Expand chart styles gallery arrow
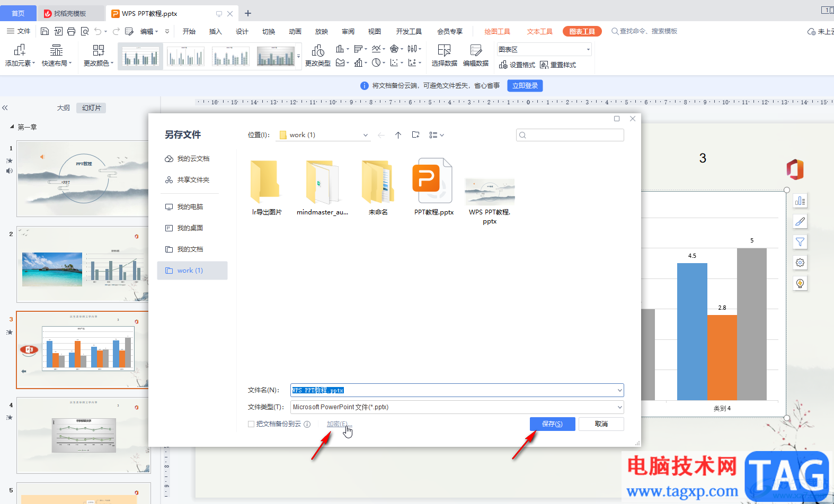The height and width of the screenshot is (504, 834). (298, 56)
